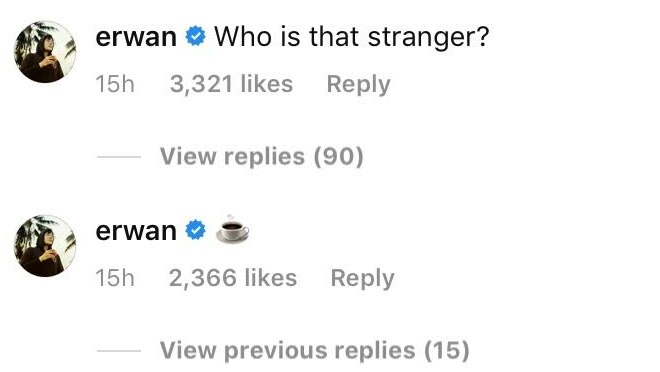660x372 pixels.
Task: Reply to the 'Who is that stranger?' comment
Action: 359,85
